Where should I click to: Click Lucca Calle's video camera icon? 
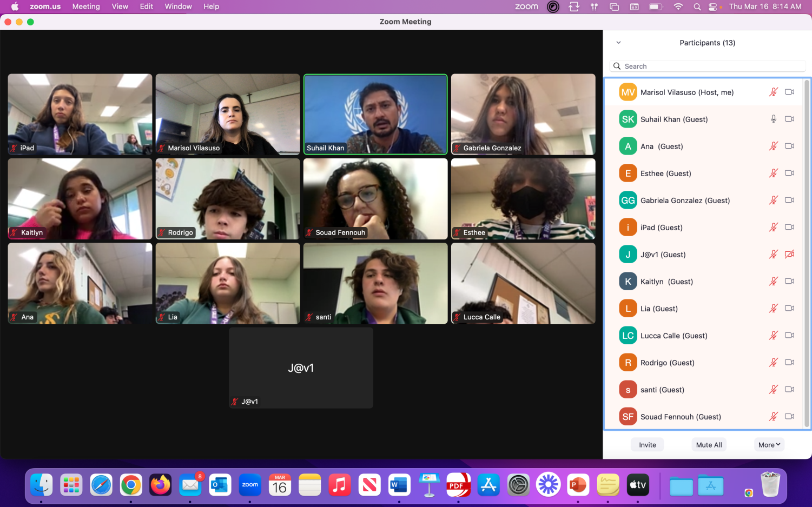click(790, 335)
